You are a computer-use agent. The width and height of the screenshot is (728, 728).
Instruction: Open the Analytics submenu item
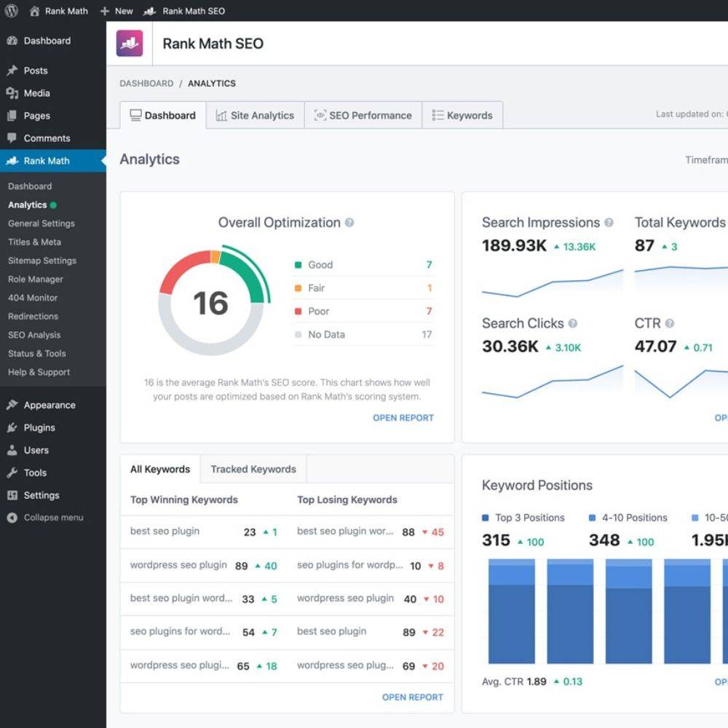28,205
